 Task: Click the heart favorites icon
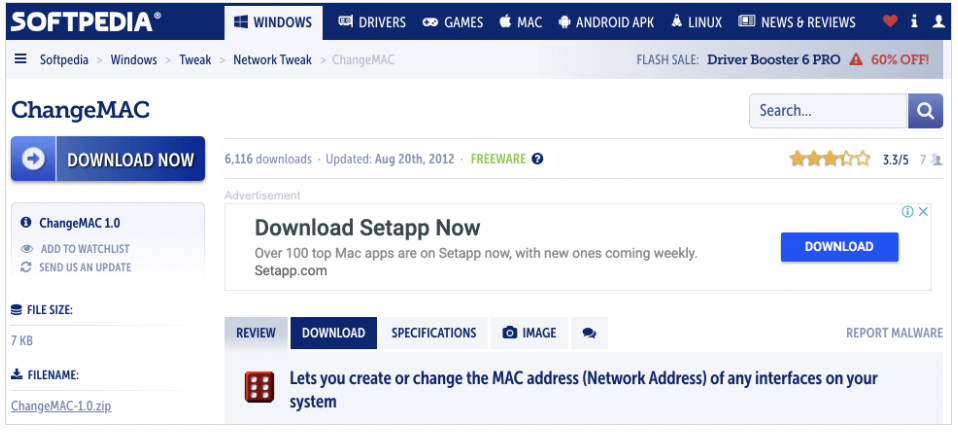click(x=890, y=21)
